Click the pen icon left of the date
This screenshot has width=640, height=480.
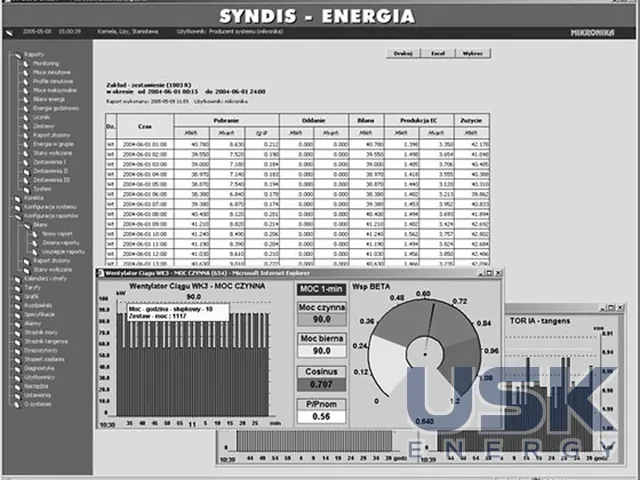coord(9,33)
